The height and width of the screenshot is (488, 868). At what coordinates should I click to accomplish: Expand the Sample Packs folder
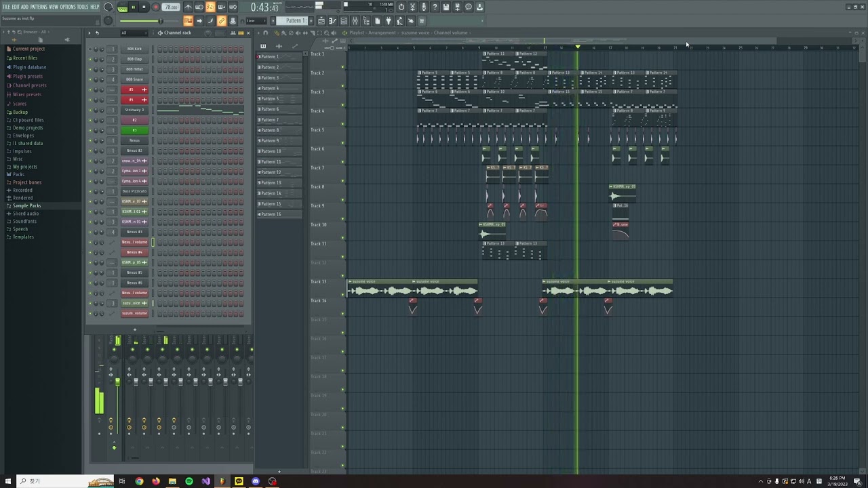[x=26, y=205]
